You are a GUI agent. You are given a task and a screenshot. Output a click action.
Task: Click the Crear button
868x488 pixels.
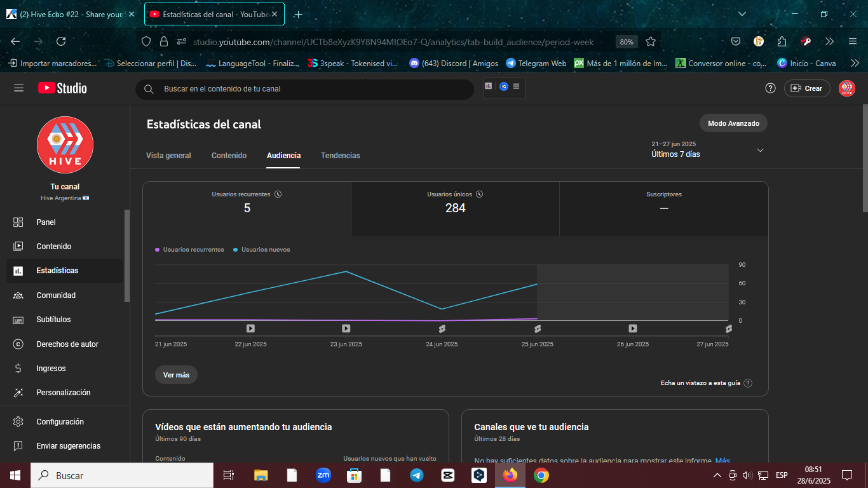807,88
